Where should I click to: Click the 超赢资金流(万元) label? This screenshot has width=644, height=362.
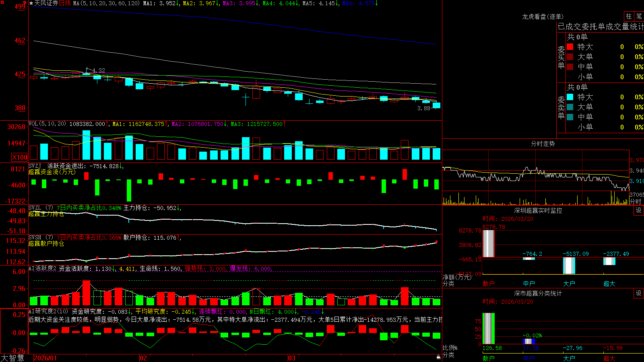click(52, 172)
